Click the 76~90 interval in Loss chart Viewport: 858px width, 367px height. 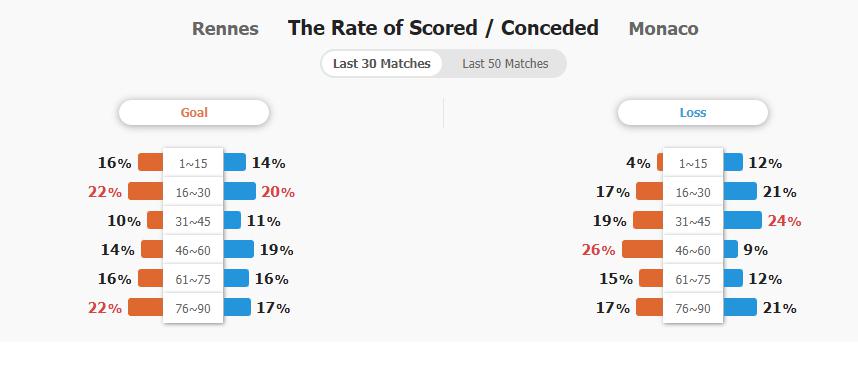[x=693, y=308]
